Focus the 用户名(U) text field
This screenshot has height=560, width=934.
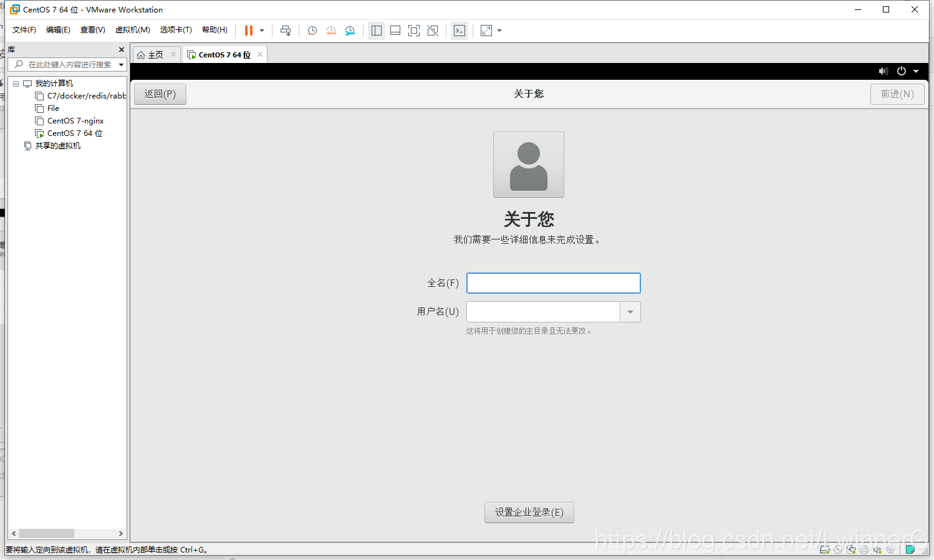coord(543,312)
